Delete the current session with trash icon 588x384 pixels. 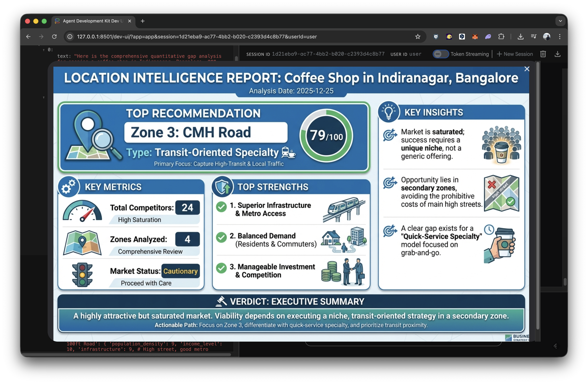pos(543,54)
